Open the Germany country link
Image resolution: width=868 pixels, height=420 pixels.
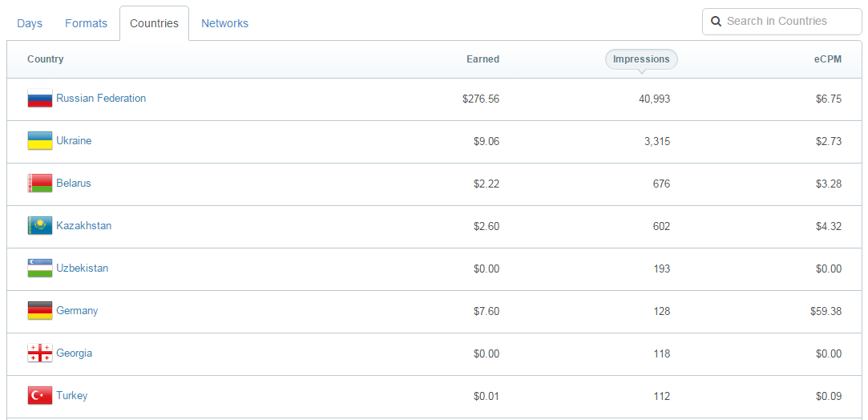[x=77, y=311]
